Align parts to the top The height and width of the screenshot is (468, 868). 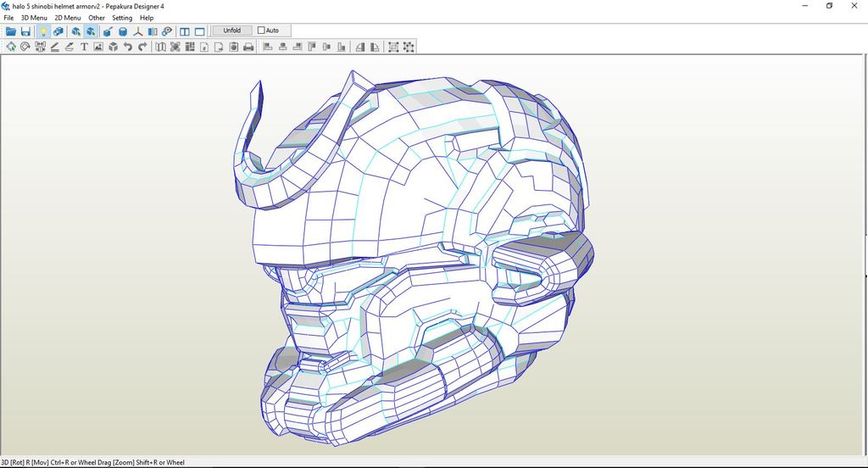tap(312, 47)
